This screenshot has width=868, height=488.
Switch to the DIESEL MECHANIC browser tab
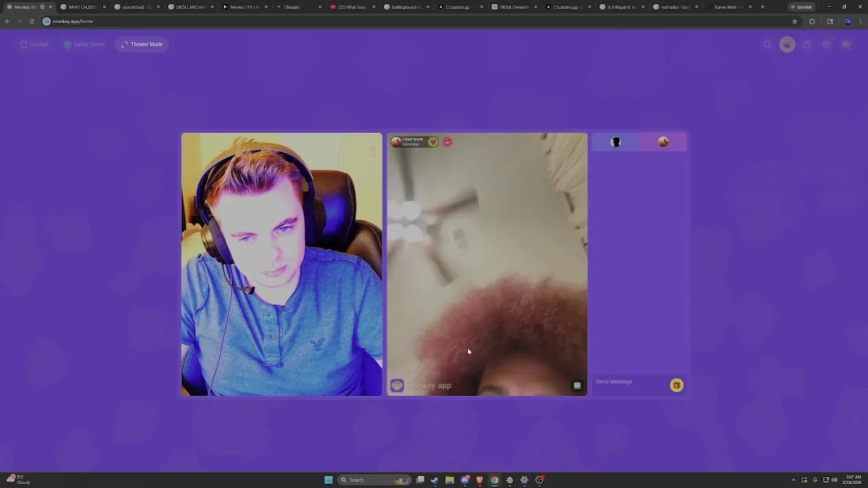pyautogui.click(x=189, y=7)
